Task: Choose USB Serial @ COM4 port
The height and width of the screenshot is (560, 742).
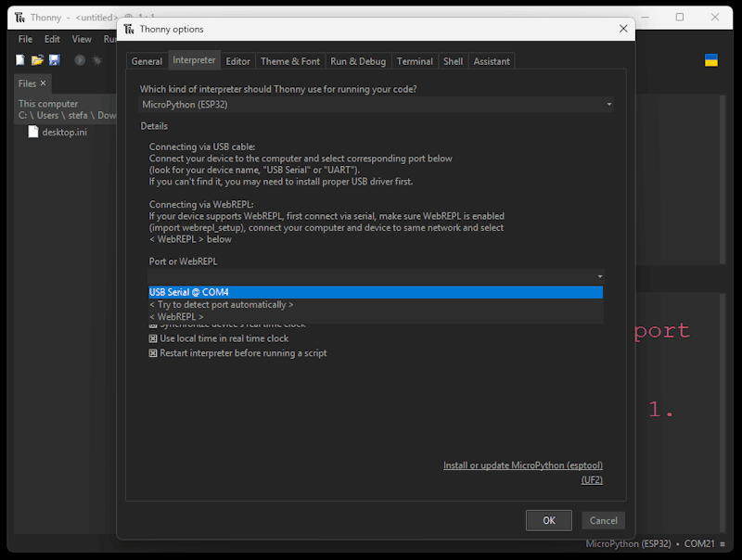Action: tap(189, 292)
